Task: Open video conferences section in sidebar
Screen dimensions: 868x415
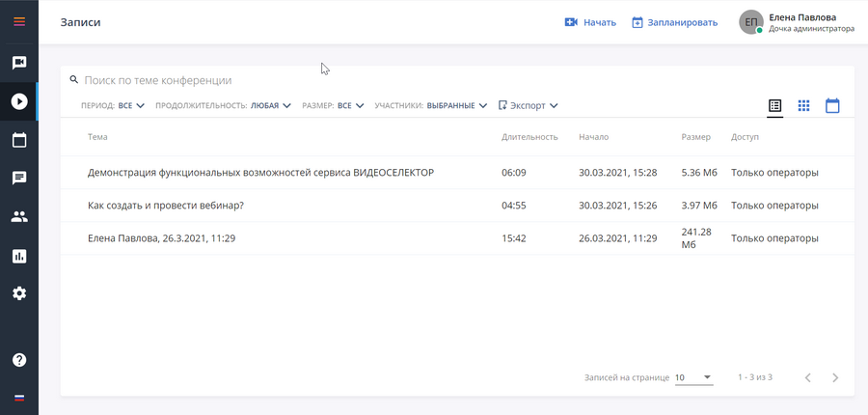Action: (19, 63)
